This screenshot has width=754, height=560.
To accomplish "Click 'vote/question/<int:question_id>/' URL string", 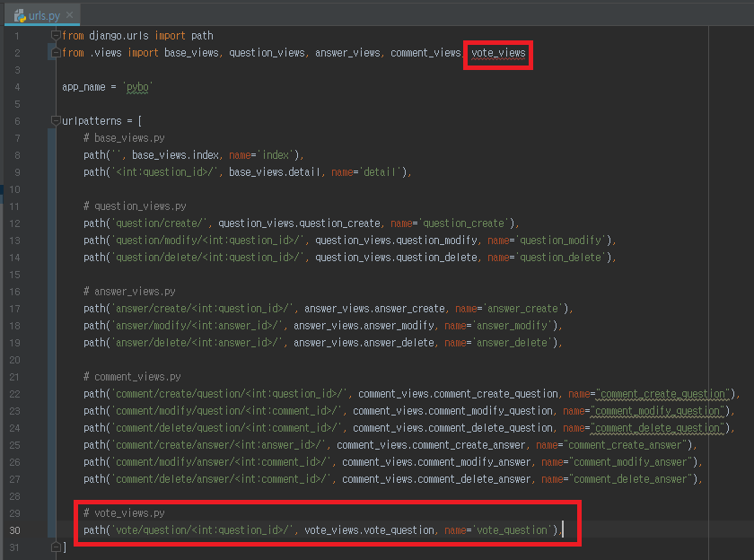I will coord(202,530).
